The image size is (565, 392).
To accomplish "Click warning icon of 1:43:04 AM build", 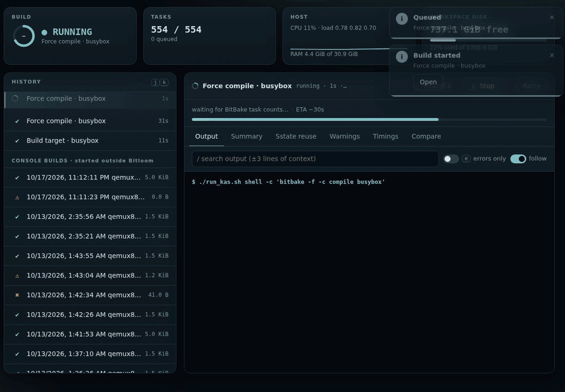I will tap(17, 276).
